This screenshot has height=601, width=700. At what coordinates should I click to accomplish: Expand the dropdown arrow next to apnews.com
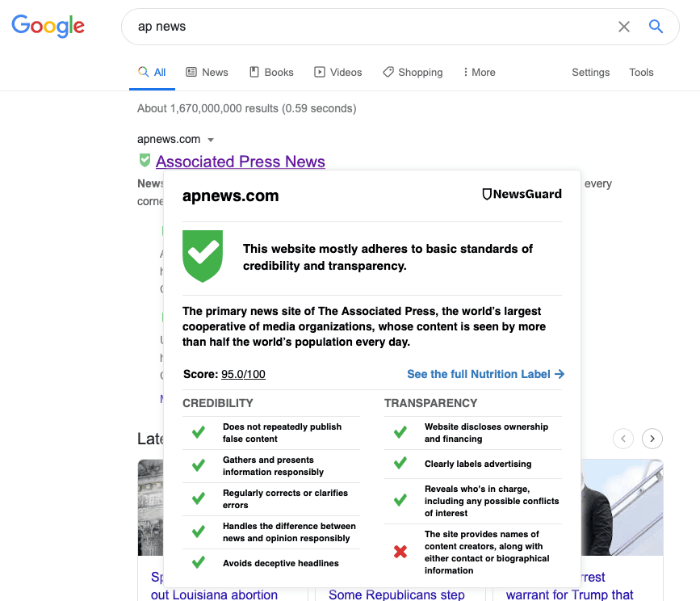(x=211, y=140)
